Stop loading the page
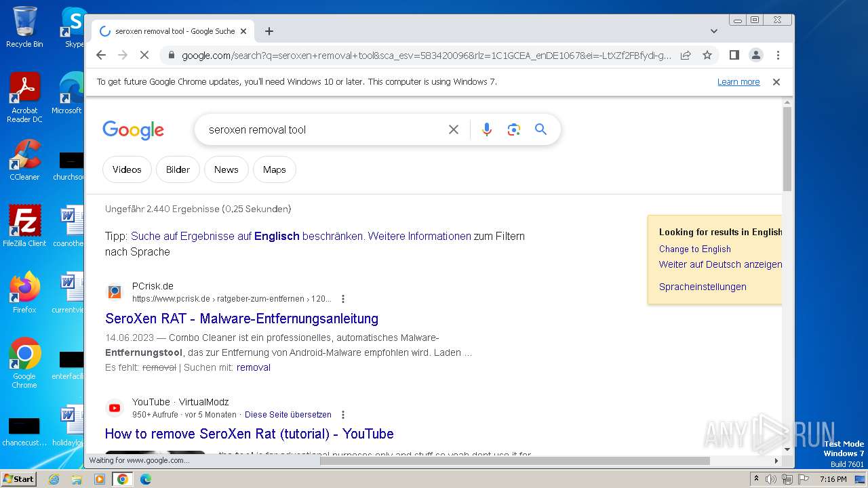The height and width of the screenshot is (488, 868). [144, 55]
